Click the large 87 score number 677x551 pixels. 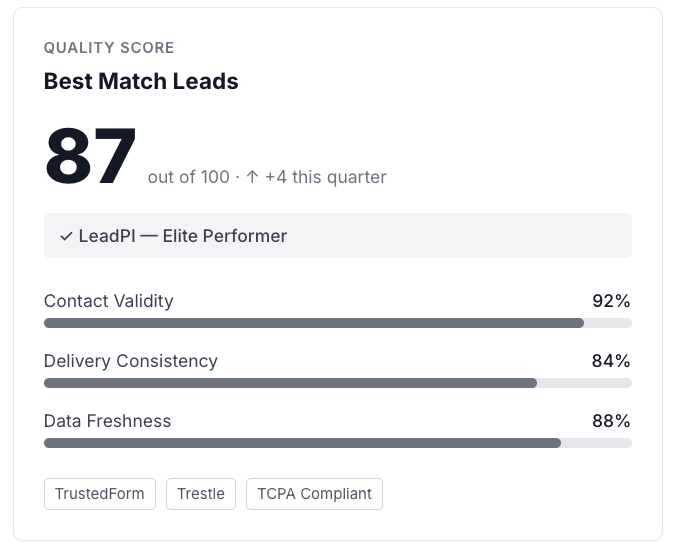click(90, 156)
